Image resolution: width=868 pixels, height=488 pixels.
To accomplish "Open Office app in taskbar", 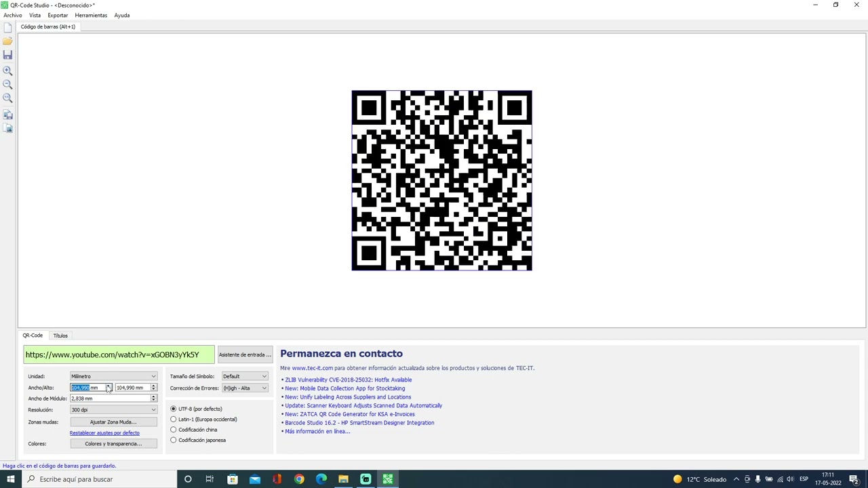I will (x=277, y=479).
